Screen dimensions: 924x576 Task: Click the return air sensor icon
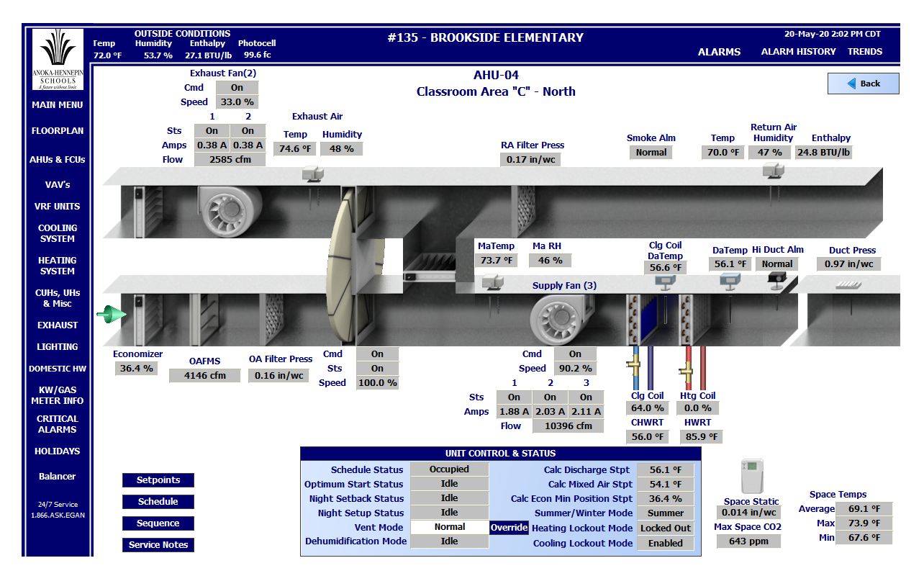point(773,171)
